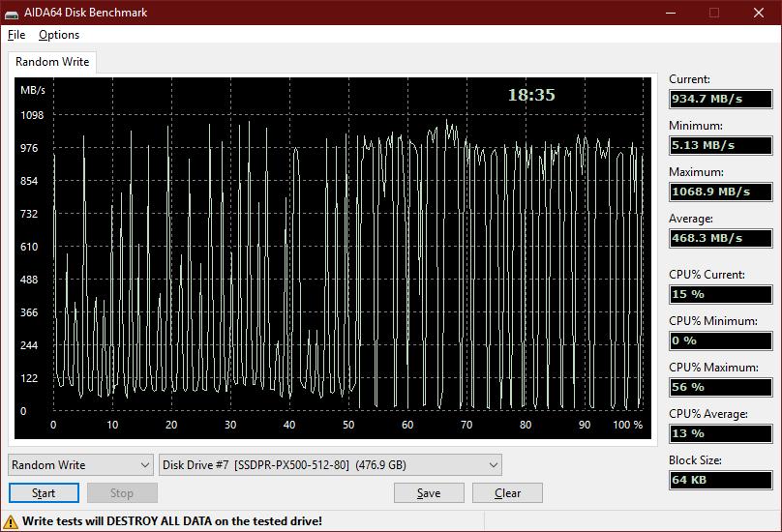The height and width of the screenshot is (532, 782).
Task: Minimize the AIDA64 Disk Benchmark window
Action: click(671, 13)
